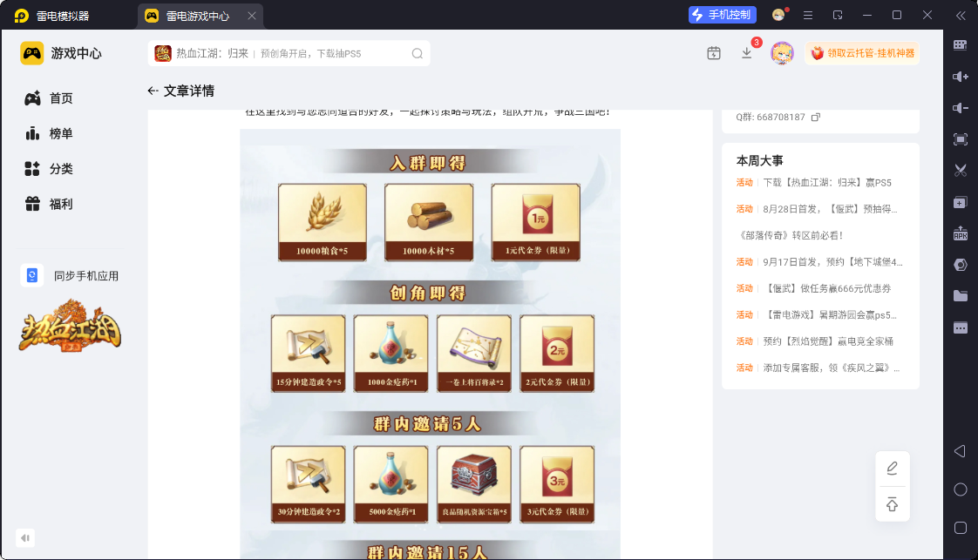978x560 pixels.
Task: Open the 《部落传奇》转区前必看 link
Action: [x=791, y=235]
